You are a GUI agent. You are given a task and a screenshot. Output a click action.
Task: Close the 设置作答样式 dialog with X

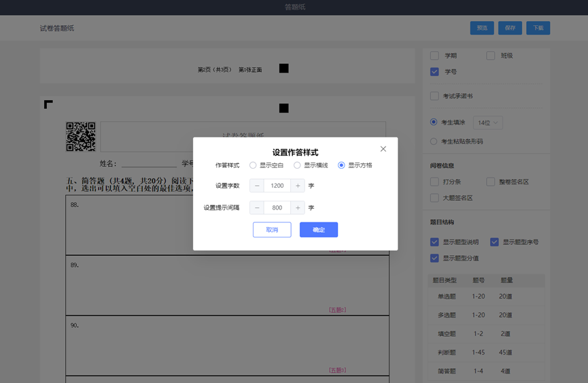click(383, 149)
